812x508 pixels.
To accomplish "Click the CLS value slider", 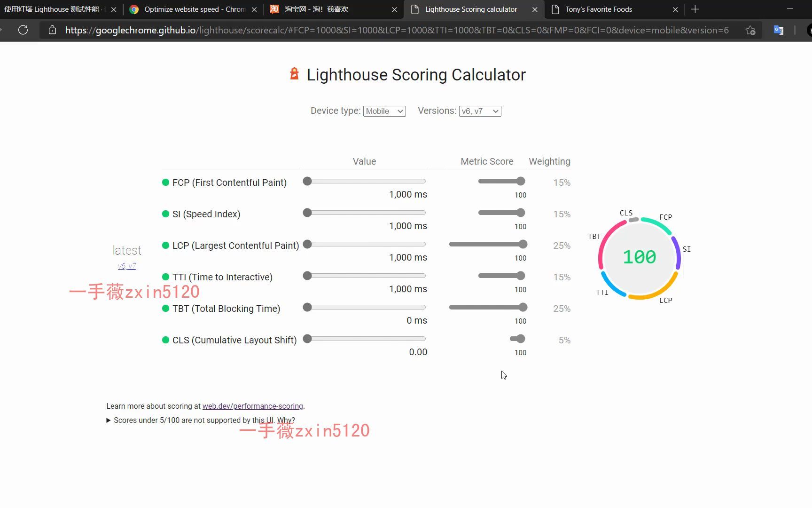I will [364, 339].
